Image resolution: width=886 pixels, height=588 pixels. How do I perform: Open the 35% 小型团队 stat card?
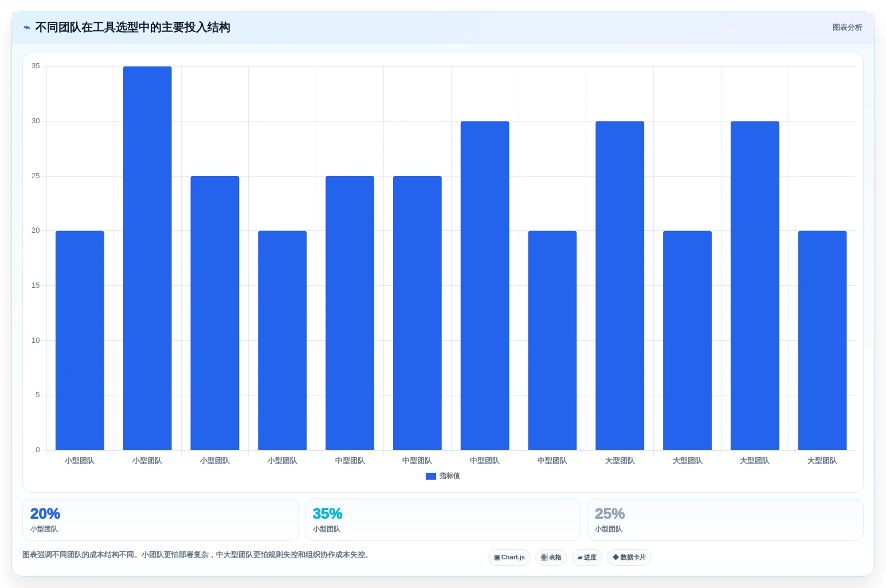coord(443,520)
